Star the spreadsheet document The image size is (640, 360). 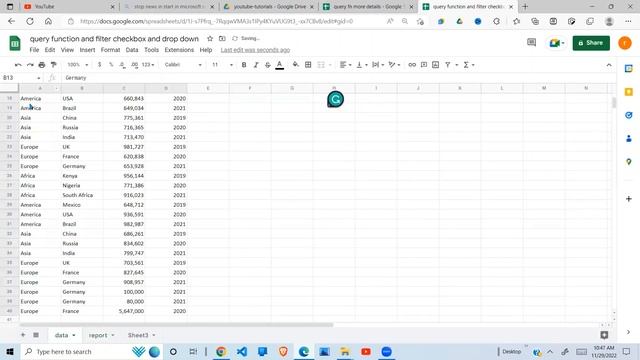(x=210, y=39)
